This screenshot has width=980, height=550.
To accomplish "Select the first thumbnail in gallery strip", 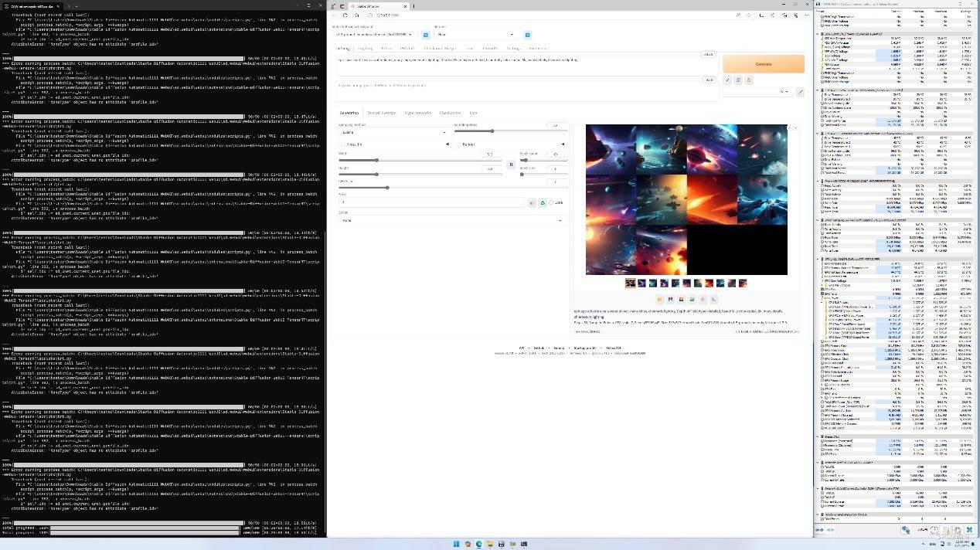I will 631,283.
